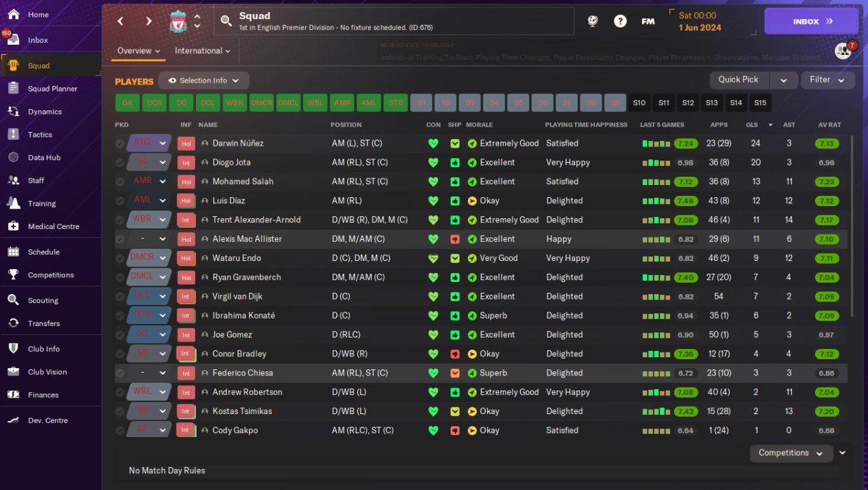The image size is (868, 490).
Task: Go to the Dynamics screen
Action: 45,112
